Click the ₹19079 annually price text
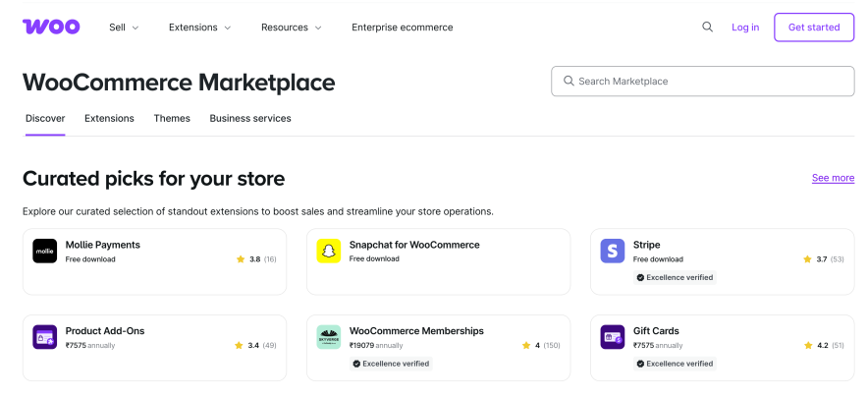The height and width of the screenshot is (398, 868). [376, 345]
